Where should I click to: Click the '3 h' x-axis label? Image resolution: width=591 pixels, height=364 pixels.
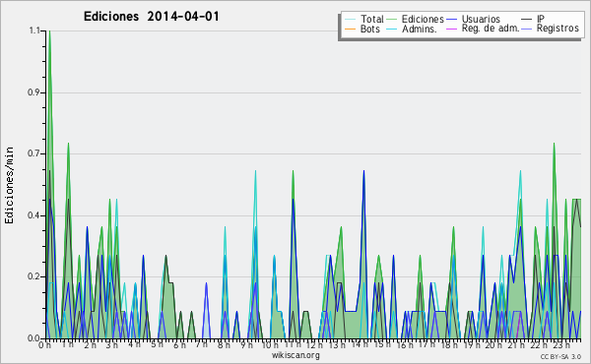112,345
